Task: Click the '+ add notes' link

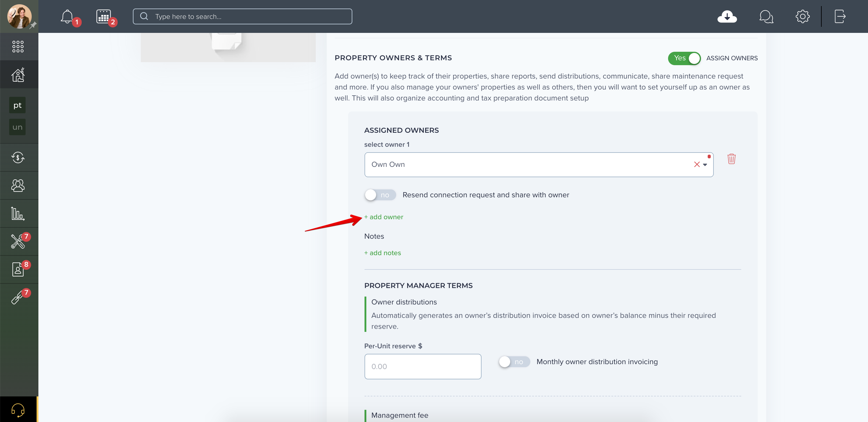Action: coord(382,253)
